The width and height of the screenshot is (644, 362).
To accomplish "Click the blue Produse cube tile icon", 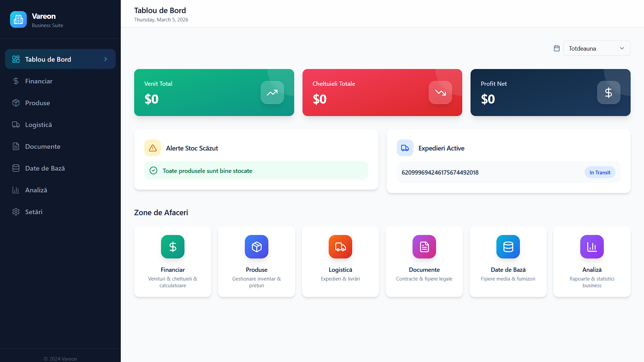I will pyautogui.click(x=257, y=247).
